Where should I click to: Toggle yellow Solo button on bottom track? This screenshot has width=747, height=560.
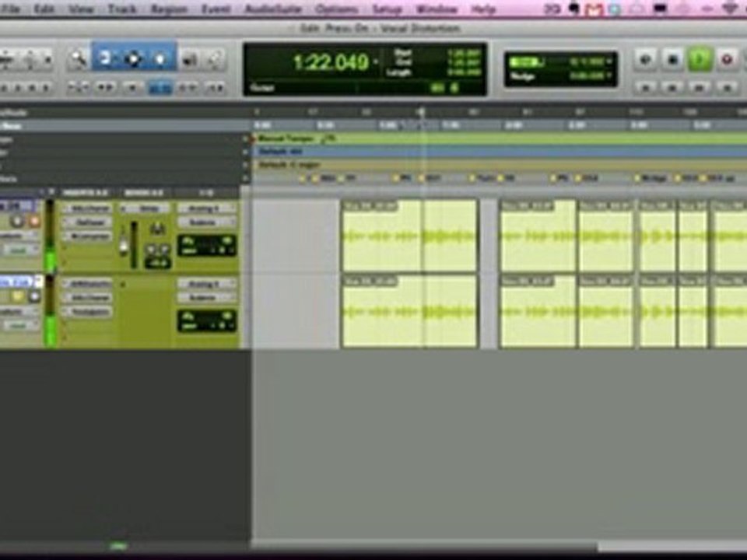point(18,296)
